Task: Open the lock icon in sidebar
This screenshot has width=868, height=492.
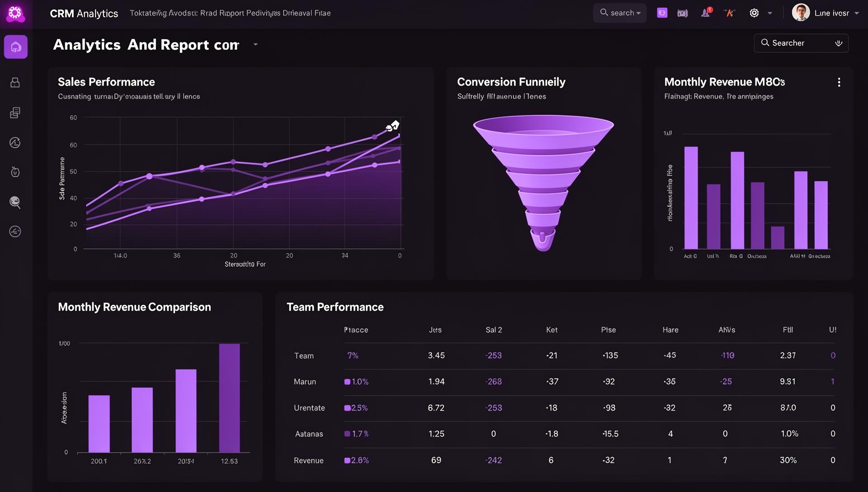Action: click(x=15, y=82)
